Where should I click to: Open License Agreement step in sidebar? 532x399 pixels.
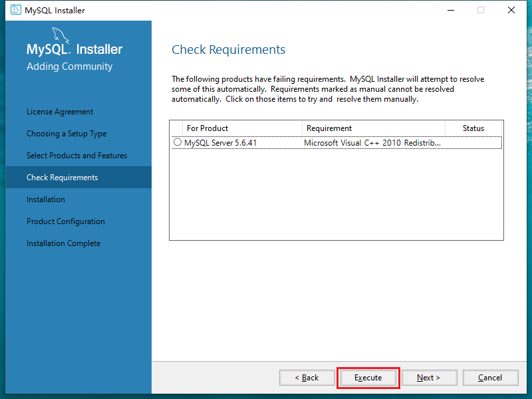(x=60, y=112)
